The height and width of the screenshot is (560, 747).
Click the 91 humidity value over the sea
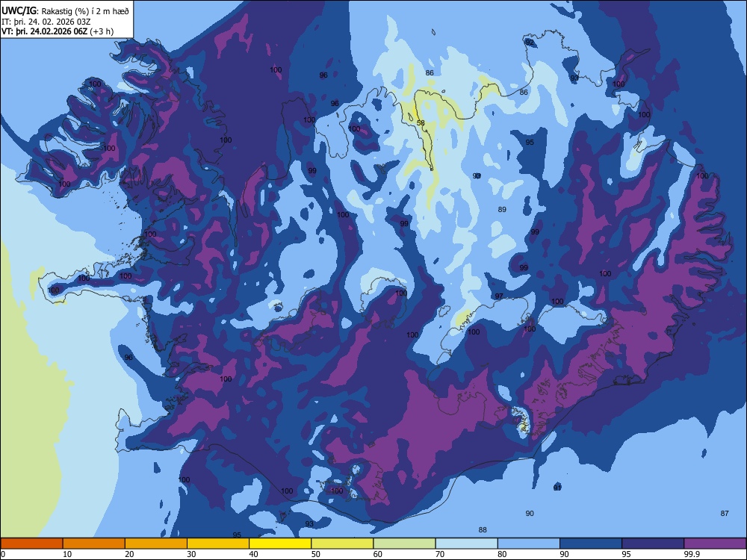pyautogui.click(x=558, y=488)
